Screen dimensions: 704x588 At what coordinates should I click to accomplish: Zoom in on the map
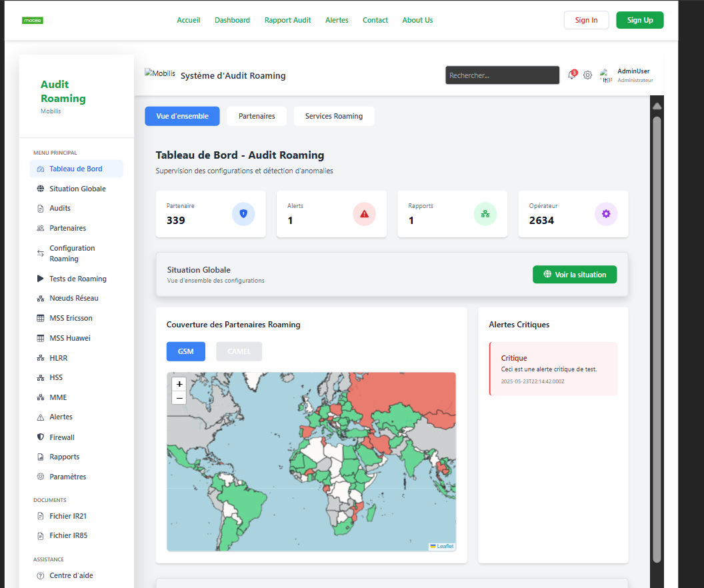click(x=179, y=384)
